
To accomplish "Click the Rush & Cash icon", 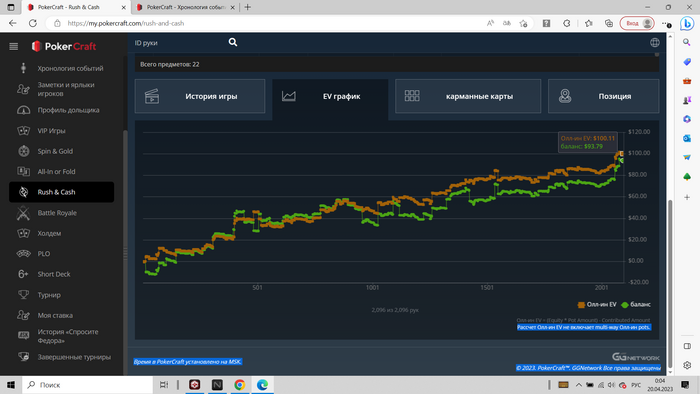I will [x=23, y=192].
